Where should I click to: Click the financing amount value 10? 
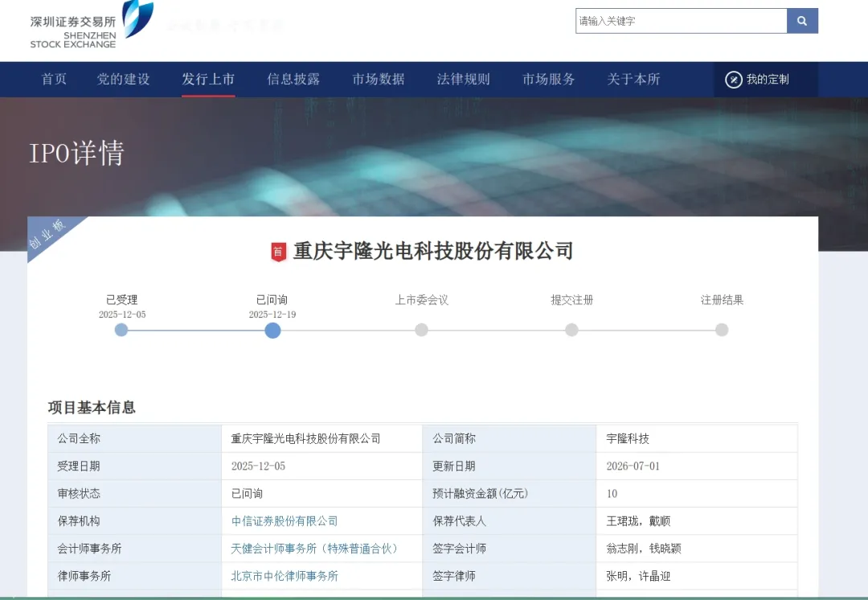click(612, 494)
